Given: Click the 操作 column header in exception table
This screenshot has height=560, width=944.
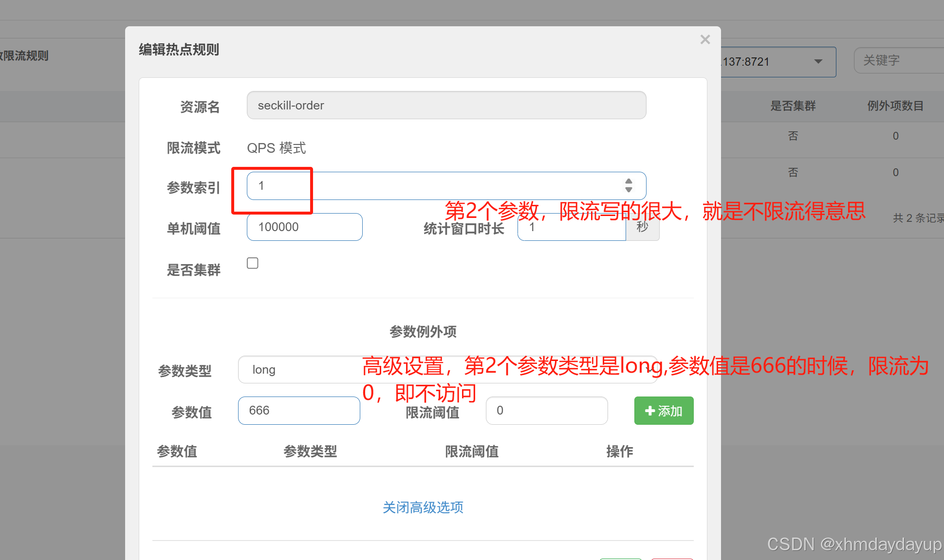Looking at the screenshot, I should (620, 452).
